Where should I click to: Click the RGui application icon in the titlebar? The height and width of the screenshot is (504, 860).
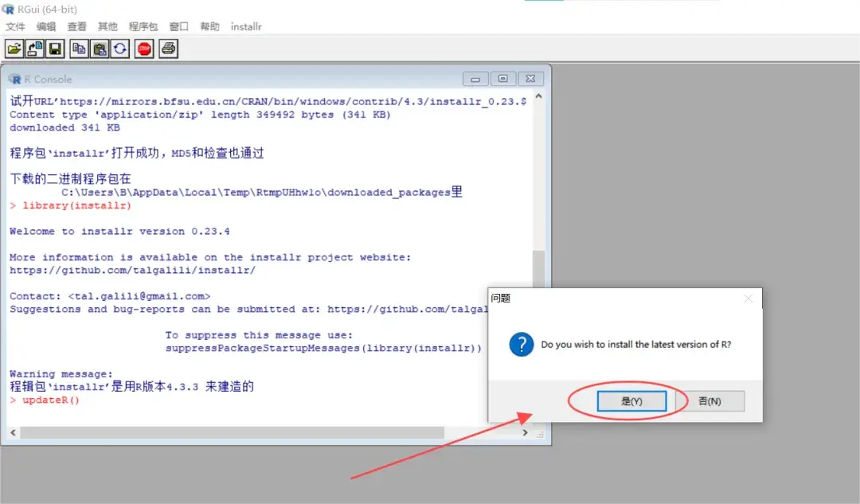pos(8,9)
